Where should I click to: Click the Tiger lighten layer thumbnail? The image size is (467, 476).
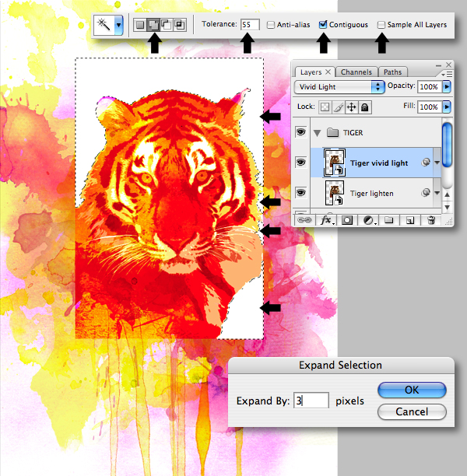(x=335, y=193)
